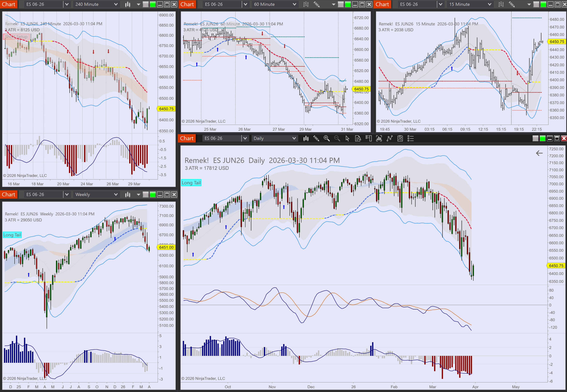Image resolution: width=567 pixels, height=392 pixels.
Task: Click the back arrow on Daily chart
Action: (539, 153)
